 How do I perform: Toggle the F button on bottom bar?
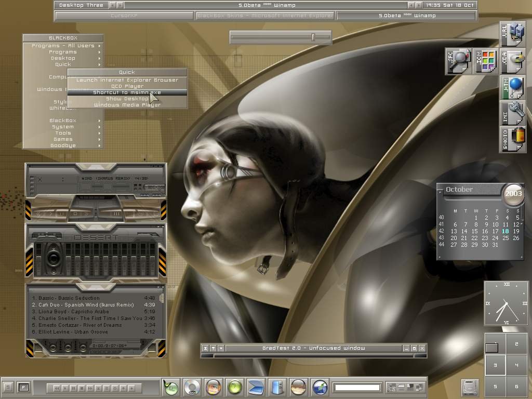pyautogui.click(x=23, y=387)
